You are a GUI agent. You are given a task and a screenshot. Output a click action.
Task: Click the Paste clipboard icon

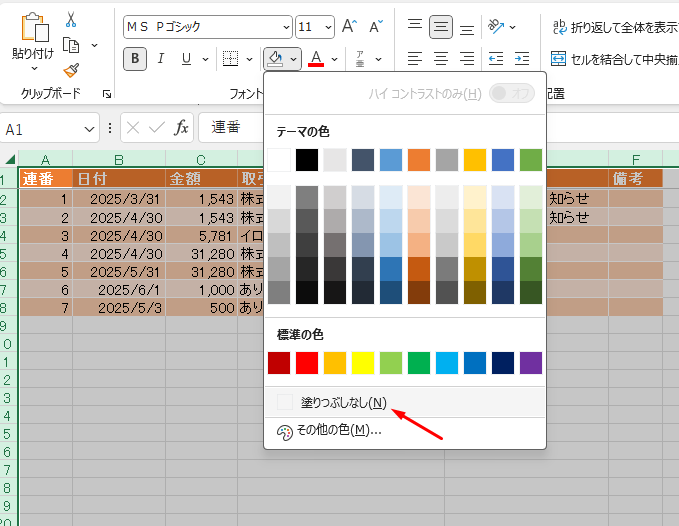[35, 28]
